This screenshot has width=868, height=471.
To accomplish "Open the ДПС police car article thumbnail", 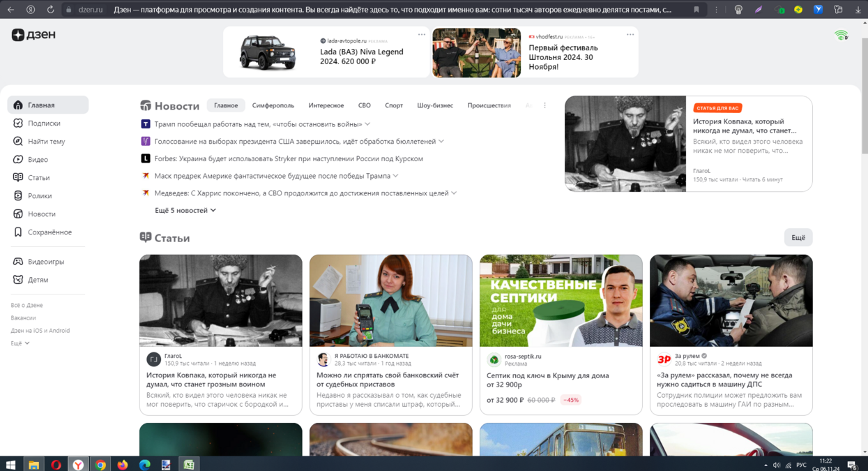I will (731, 301).
